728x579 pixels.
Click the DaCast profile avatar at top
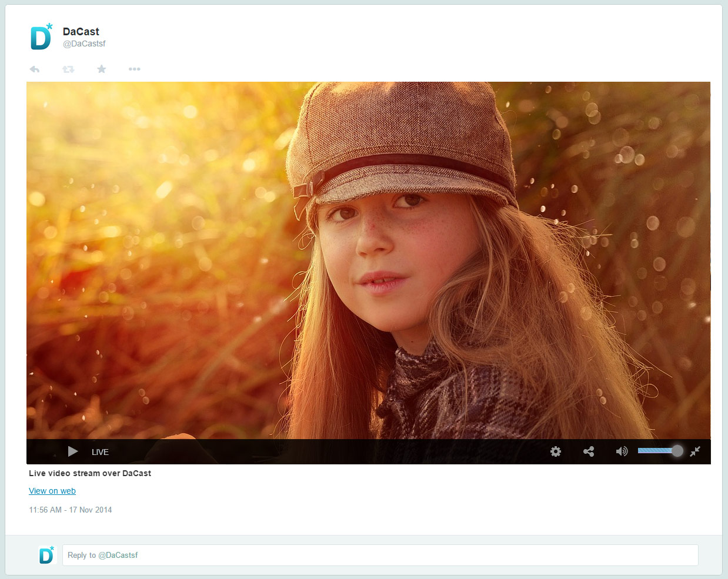(42, 37)
